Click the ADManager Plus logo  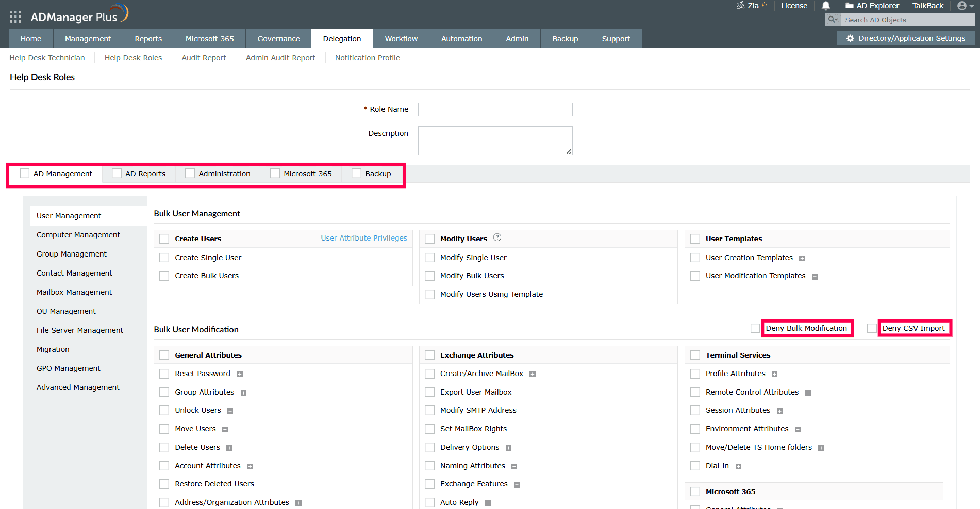(x=79, y=14)
